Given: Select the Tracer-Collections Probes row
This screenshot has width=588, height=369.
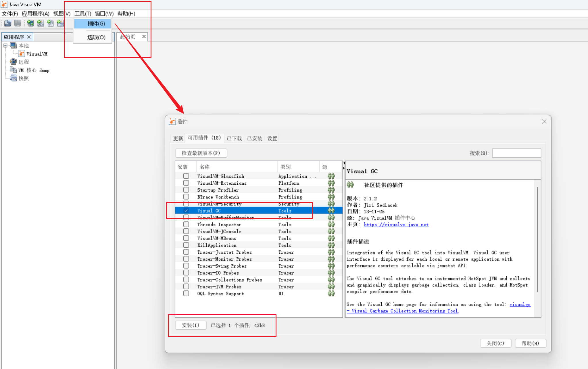Looking at the screenshot, I should [x=259, y=280].
